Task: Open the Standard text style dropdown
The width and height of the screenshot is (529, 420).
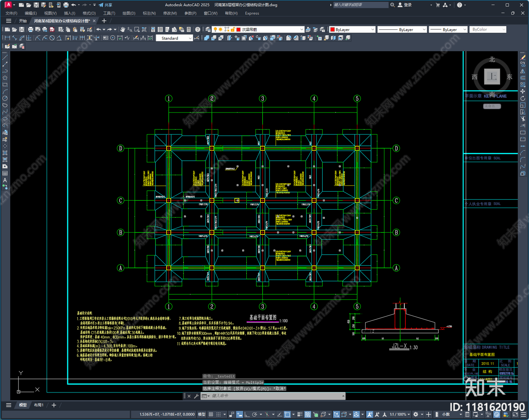Action: tap(174, 38)
